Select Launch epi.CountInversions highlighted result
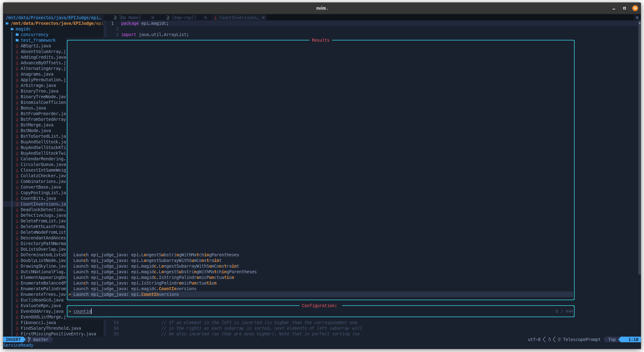 coord(126,294)
